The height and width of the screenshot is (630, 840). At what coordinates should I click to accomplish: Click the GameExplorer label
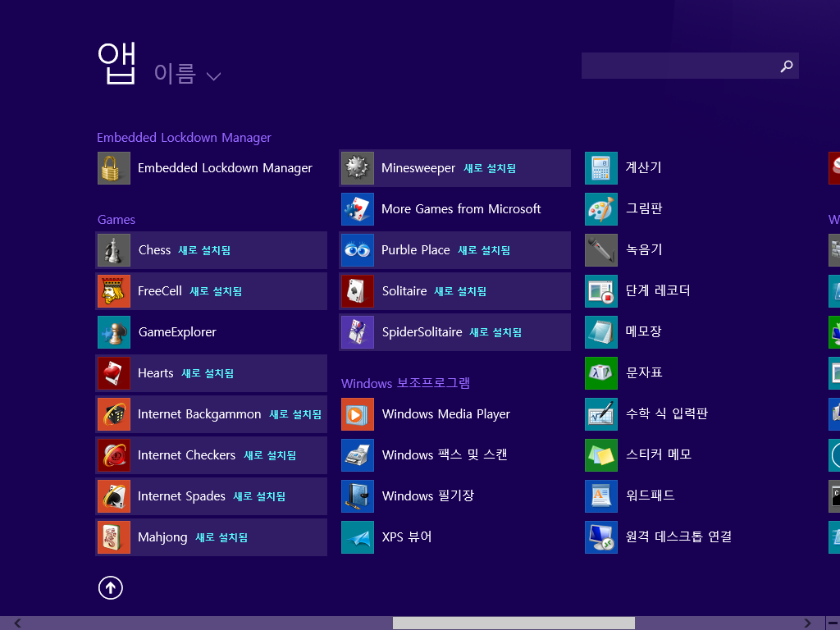(177, 332)
